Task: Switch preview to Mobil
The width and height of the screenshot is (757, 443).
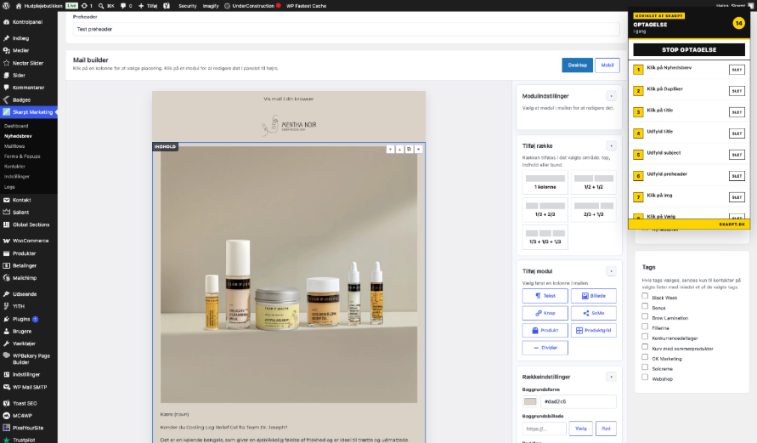Action: 607,65
